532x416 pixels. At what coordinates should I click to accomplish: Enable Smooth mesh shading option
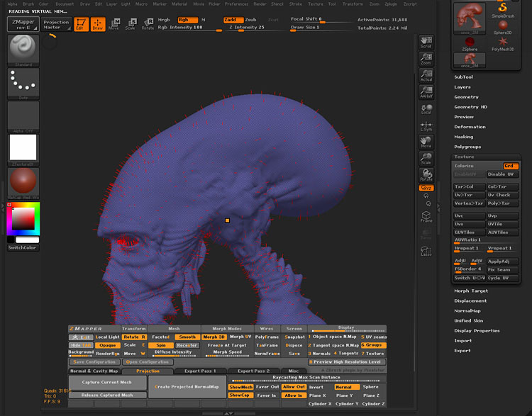[x=187, y=337]
